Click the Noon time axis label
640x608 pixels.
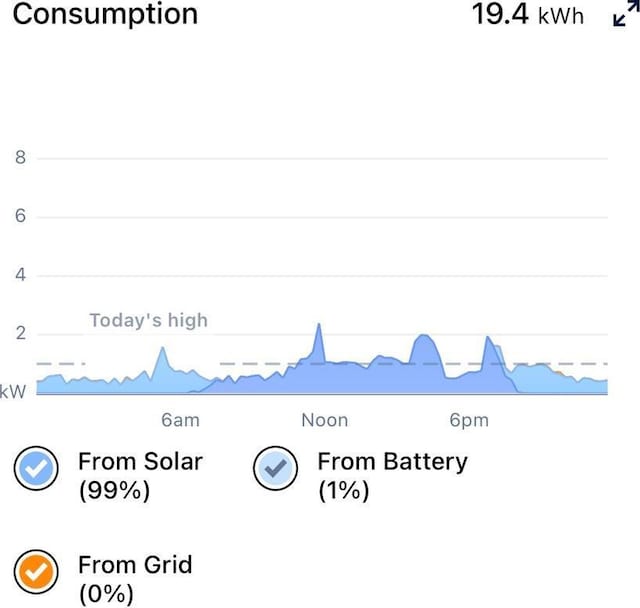click(325, 420)
